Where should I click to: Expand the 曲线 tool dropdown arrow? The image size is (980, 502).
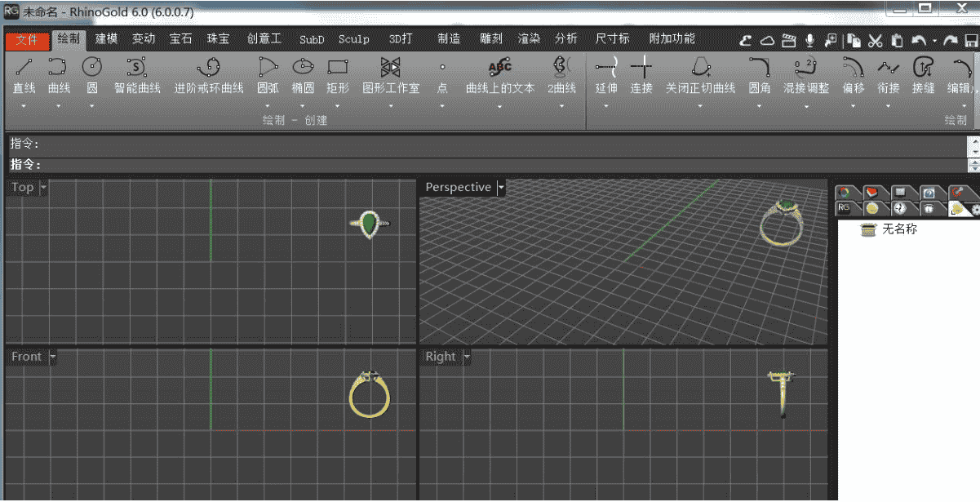point(59,106)
